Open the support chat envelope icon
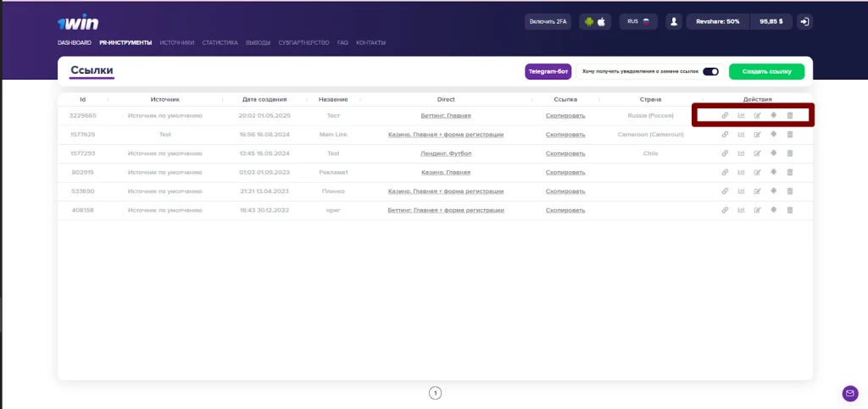Image resolution: width=868 pixels, height=409 pixels. [x=849, y=394]
